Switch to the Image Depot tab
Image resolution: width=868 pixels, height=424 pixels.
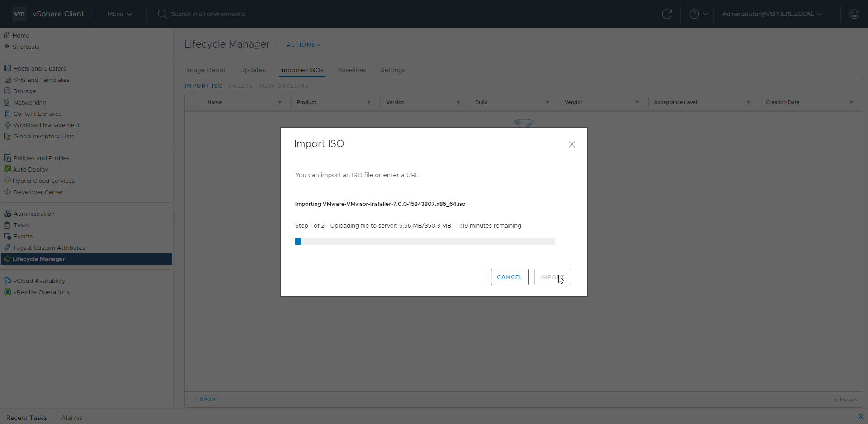pyautogui.click(x=206, y=70)
